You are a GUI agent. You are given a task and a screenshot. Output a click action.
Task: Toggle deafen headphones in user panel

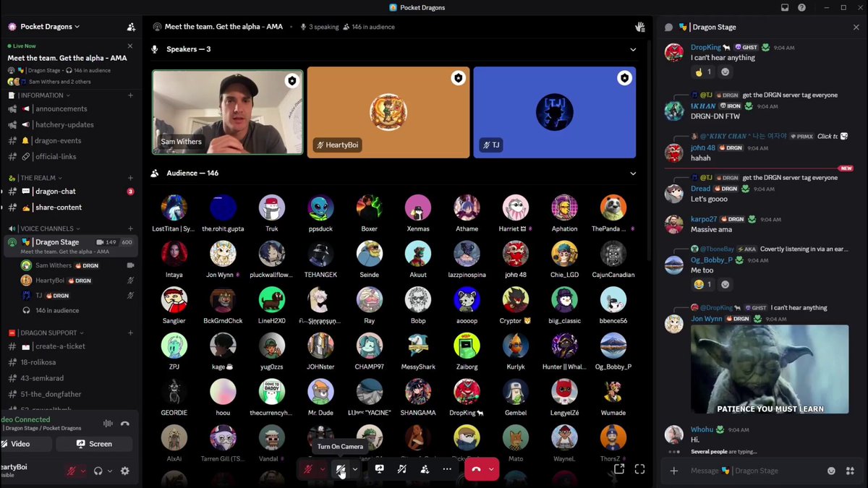[x=98, y=471]
